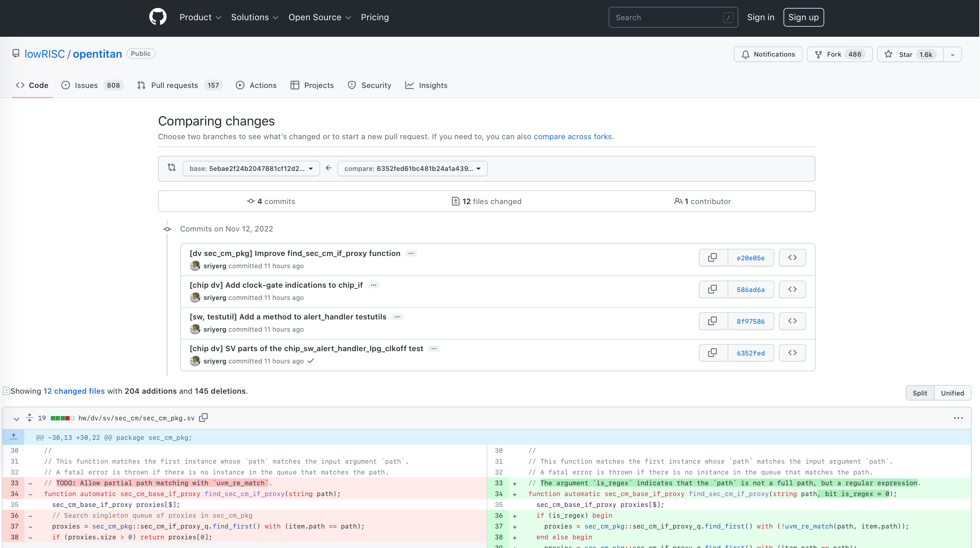Open the Code tab
This screenshot has height=548, width=980.
32,85
